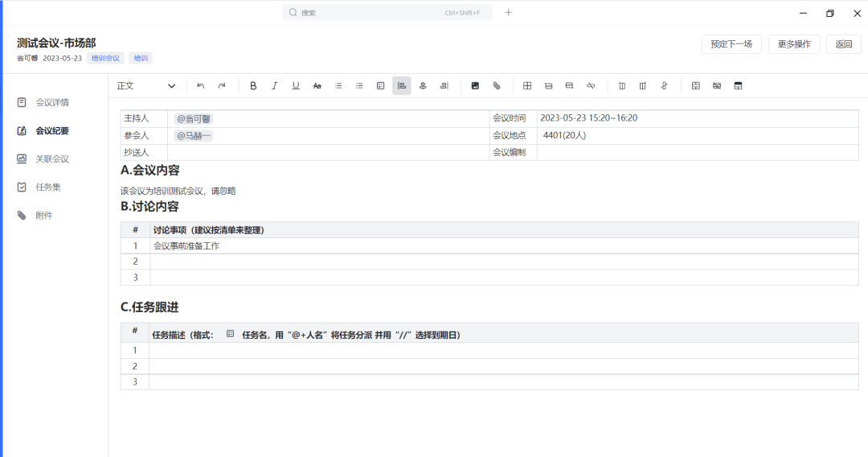
Task: Select the @马赫一 participant mention
Action: point(193,136)
